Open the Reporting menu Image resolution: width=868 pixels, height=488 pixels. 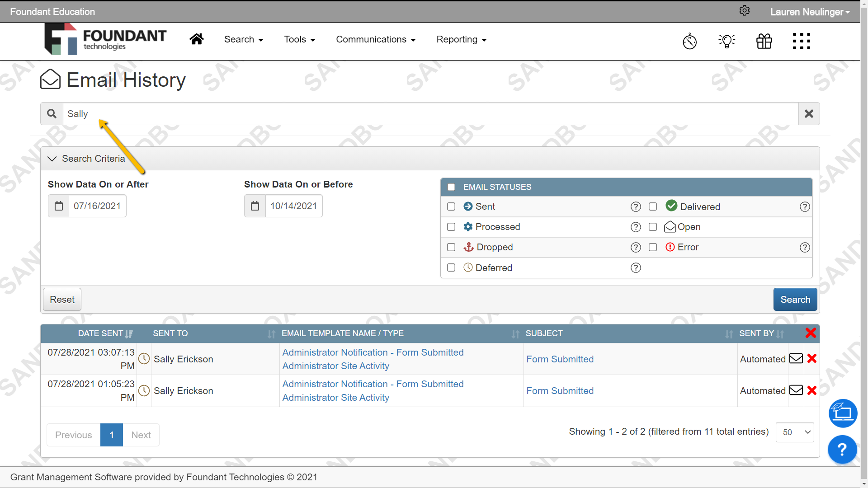[x=461, y=39]
